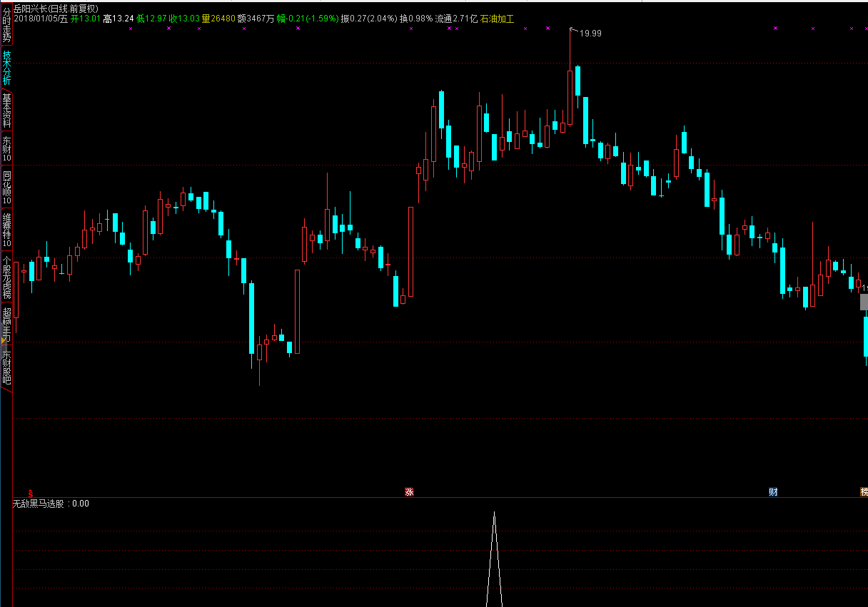The width and height of the screenshot is (868, 607).
Task: Click the 19.99 peak price label
Action: point(590,33)
